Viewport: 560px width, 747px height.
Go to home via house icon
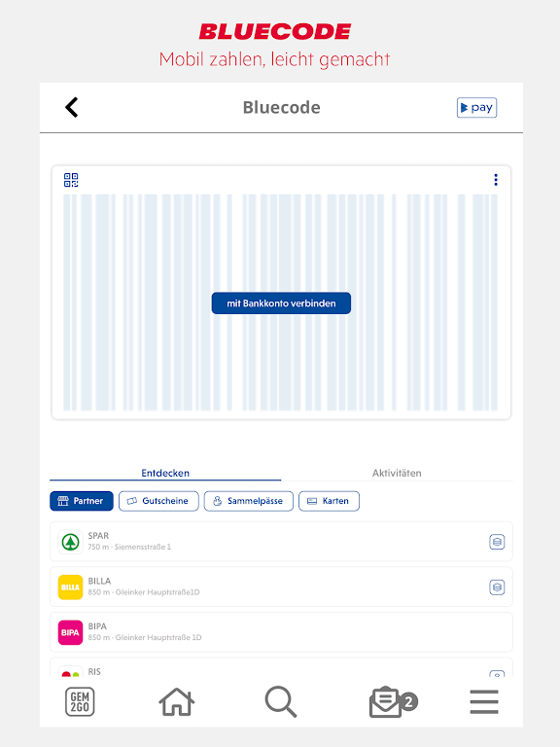click(x=176, y=701)
